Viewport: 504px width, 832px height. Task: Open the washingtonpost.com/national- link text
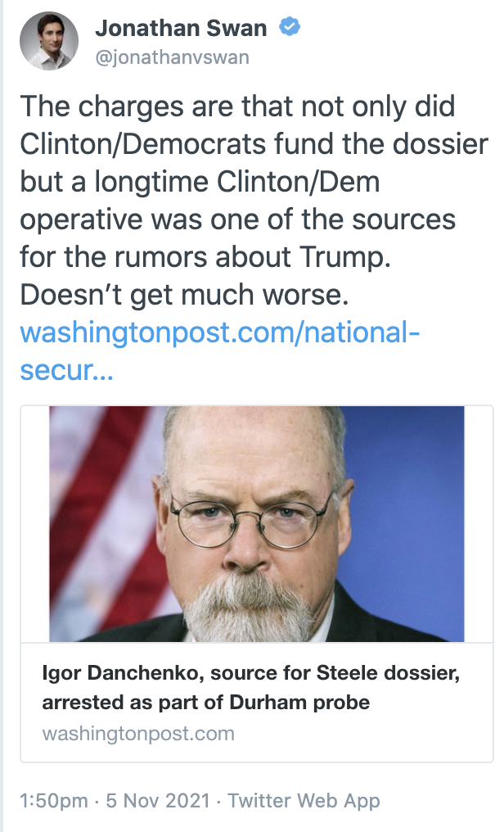[x=219, y=333]
